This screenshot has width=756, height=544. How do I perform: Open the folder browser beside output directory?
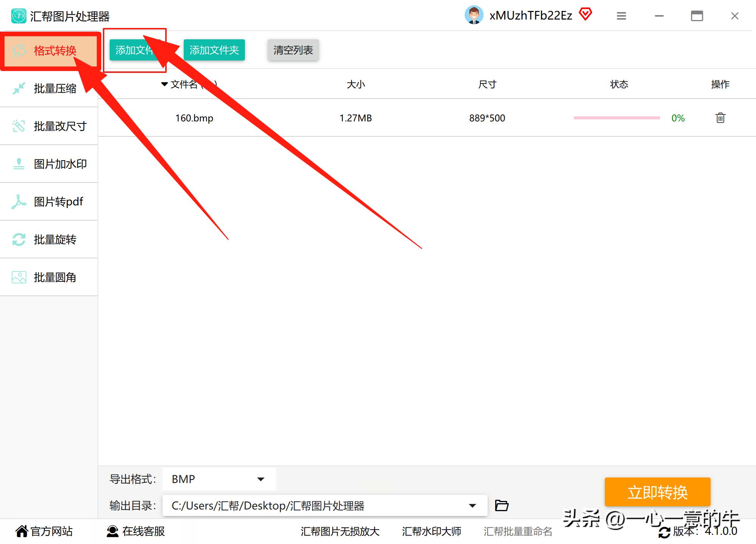502,505
